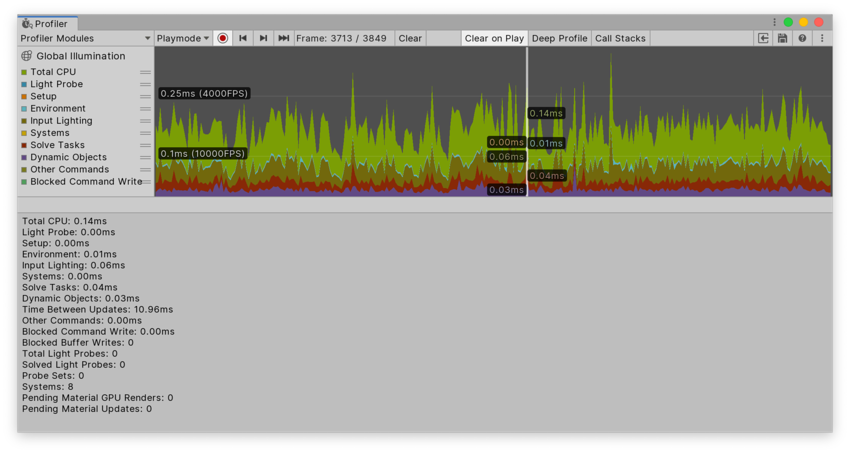
Task: Click the load profiler data icon
Action: coord(763,38)
